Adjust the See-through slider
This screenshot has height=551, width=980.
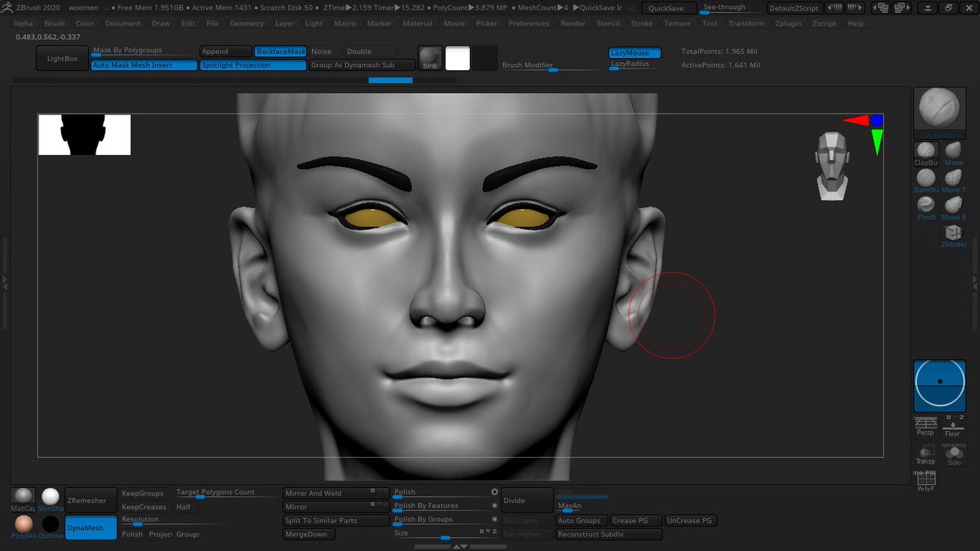[731, 8]
